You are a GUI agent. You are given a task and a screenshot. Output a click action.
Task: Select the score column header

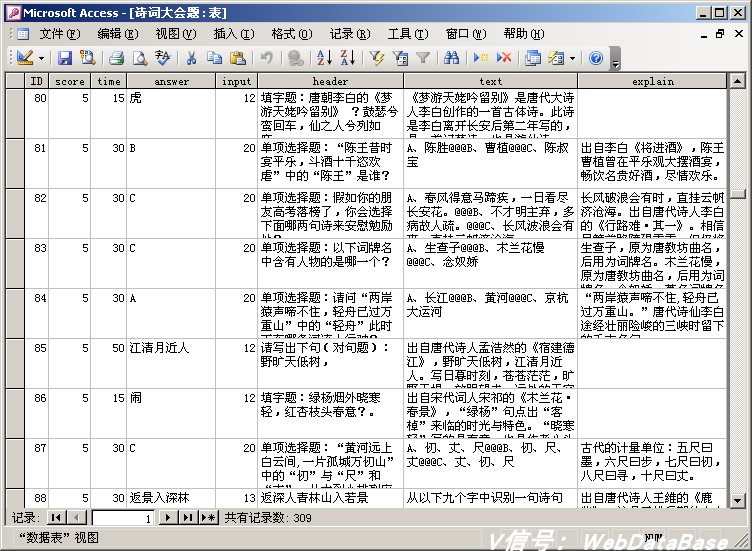click(70, 81)
